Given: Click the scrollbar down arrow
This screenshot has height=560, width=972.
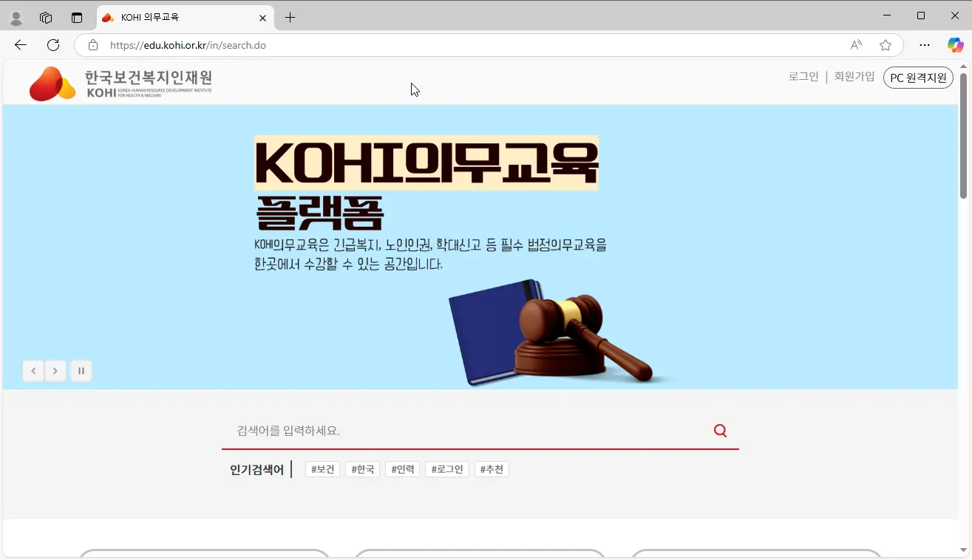Looking at the screenshot, I should point(964,550).
